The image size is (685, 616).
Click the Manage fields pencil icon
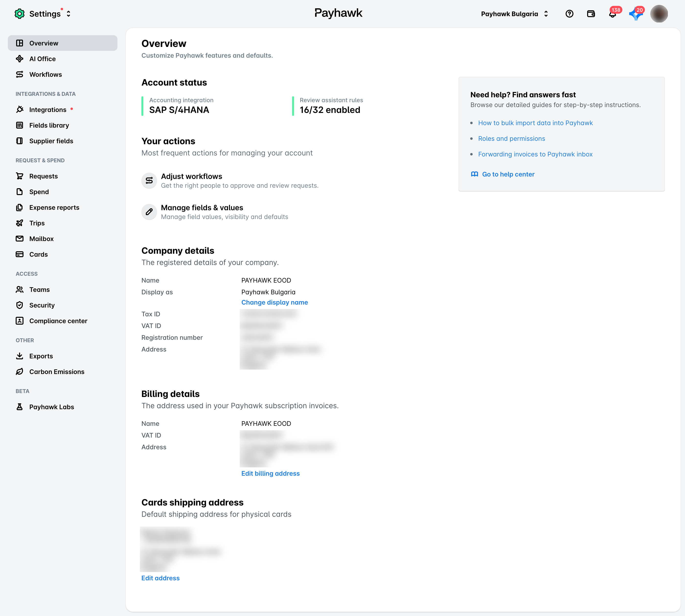(x=149, y=212)
